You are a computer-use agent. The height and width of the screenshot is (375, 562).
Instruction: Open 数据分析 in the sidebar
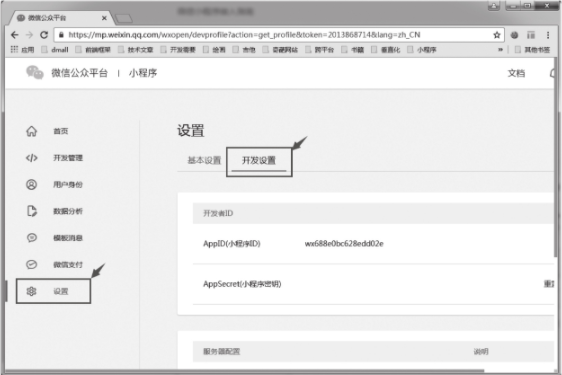point(54,211)
